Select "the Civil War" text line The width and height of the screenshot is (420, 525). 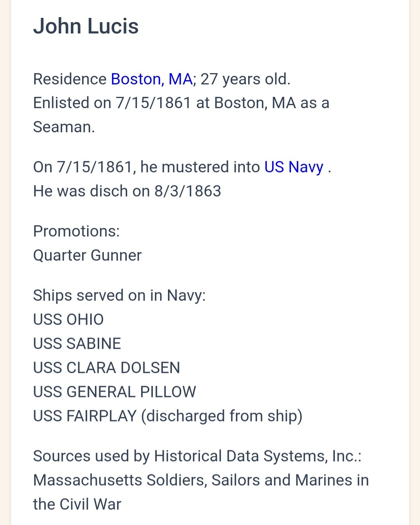pyautogui.click(x=77, y=504)
